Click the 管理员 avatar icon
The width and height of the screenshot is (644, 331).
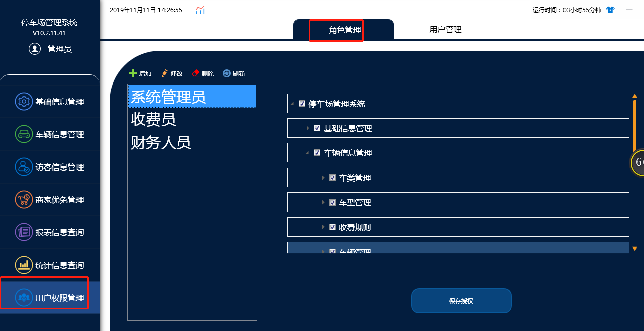coord(35,49)
